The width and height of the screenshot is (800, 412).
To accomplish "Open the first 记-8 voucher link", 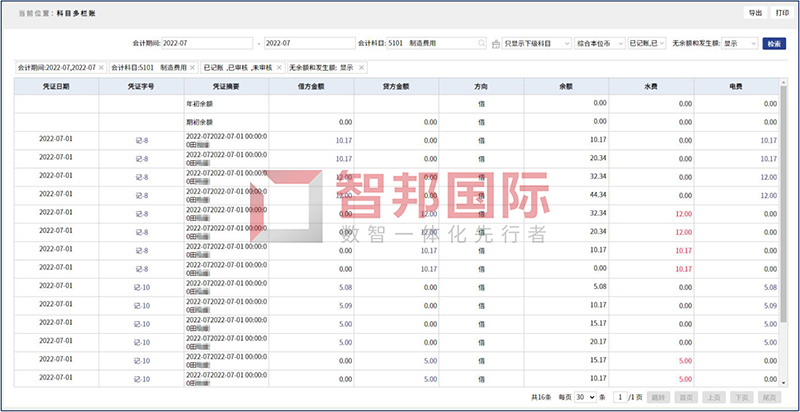I will [x=141, y=140].
